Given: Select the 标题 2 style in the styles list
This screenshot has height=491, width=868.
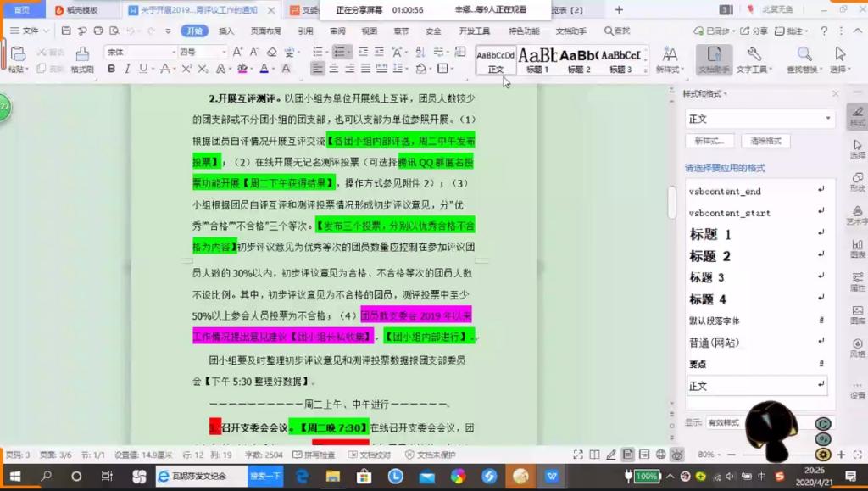Looking at the screenshot, I should [710, 256].
